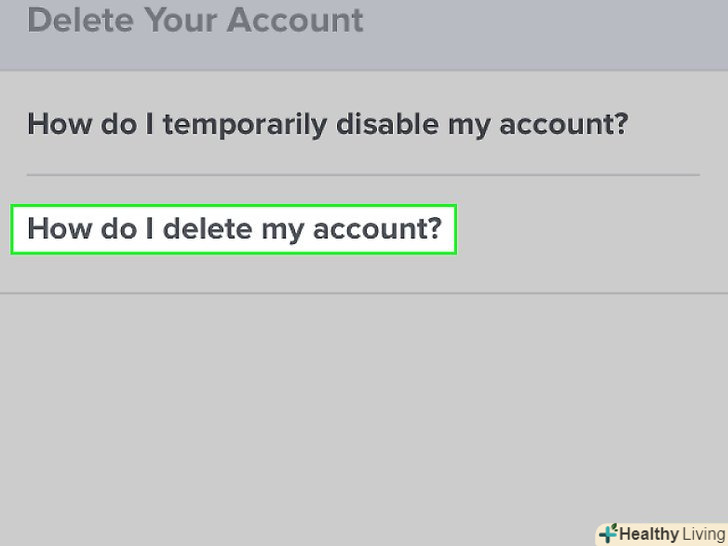Viewport: 728px width, 546px height.
Task: Tap the word "temporarily" in first question
Action: point(244,124)
